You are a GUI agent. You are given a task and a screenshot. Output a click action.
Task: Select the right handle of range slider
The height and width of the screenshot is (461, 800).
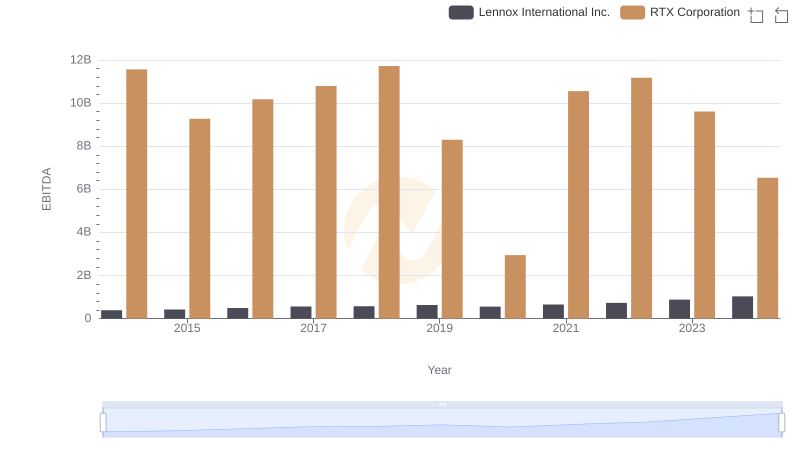tap(782, 423)
